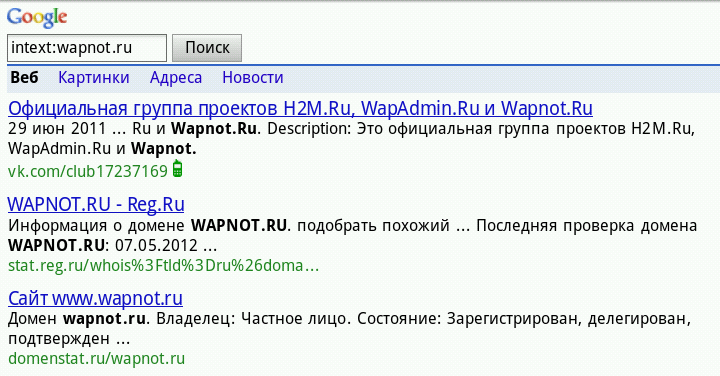
Task: Click the stat.reg.ru/whois green URL text
Action: click(x=163, y=265)
